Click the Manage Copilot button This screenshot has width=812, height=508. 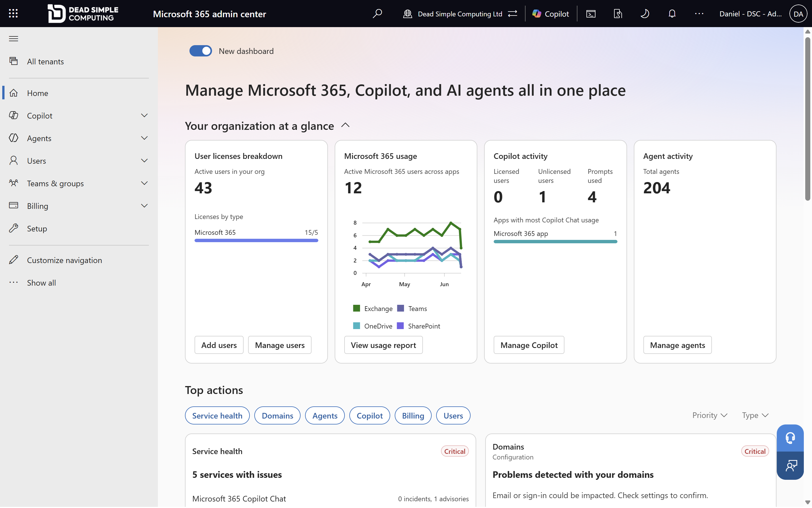pos(529,345)
